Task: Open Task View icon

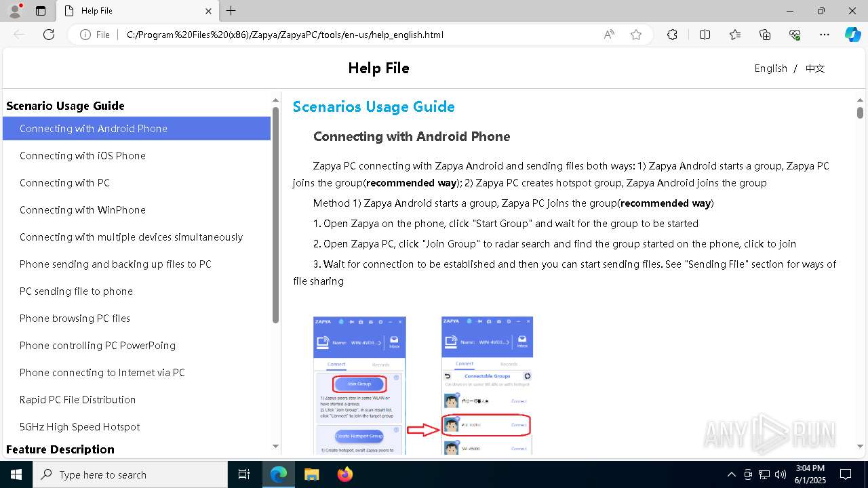Action: pos(244,474)
